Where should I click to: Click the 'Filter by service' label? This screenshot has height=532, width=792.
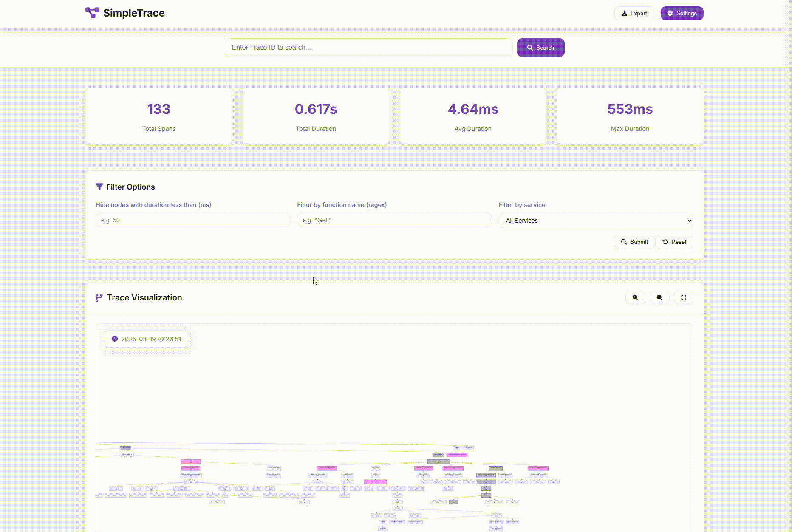(x=522, y=205)
